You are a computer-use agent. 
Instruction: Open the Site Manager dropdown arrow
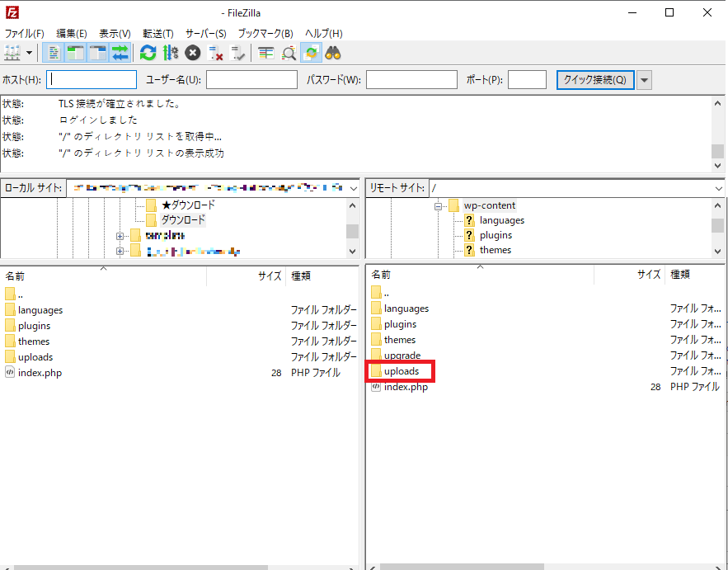tap(31, 53)
